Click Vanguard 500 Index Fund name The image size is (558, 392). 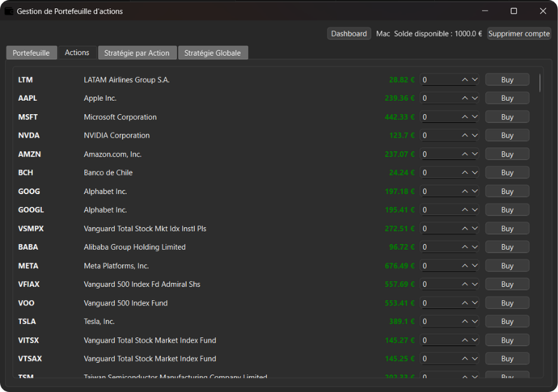coord(126,303)
